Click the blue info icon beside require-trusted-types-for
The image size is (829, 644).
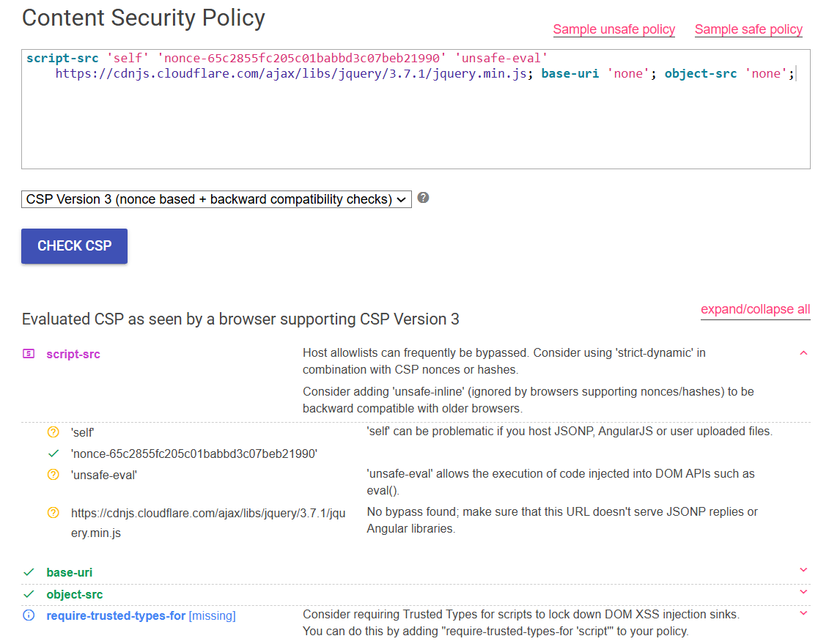28,615
